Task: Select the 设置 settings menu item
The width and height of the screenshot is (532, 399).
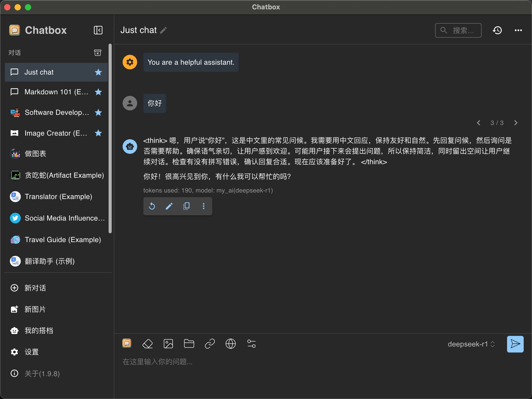Action: click(31, 352)
